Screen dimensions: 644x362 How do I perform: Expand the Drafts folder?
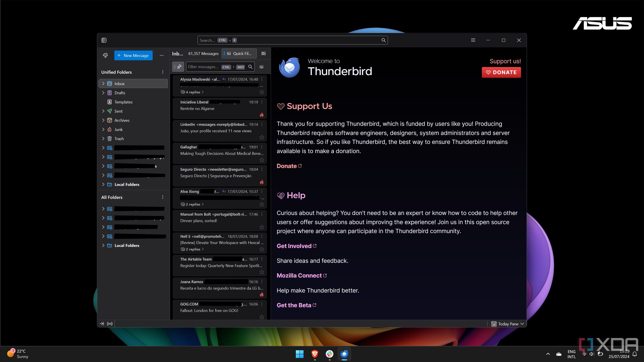[x=103, y=92]
